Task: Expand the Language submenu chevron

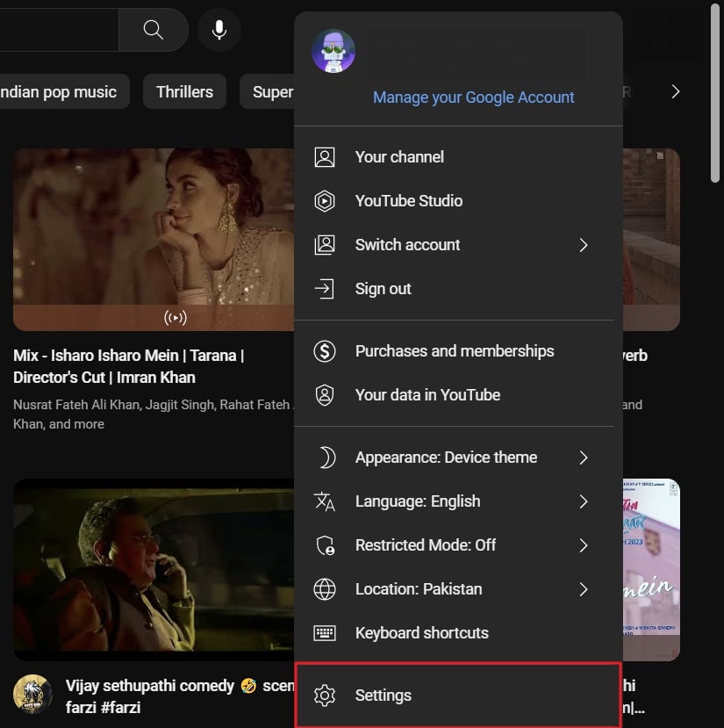Action: coord(584,501)
